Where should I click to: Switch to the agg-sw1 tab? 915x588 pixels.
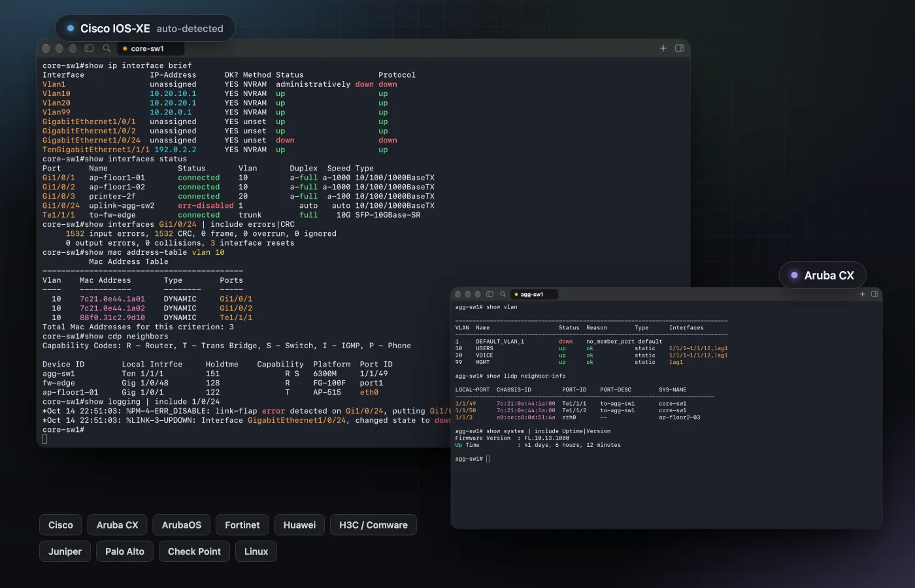tap(534, 295)
